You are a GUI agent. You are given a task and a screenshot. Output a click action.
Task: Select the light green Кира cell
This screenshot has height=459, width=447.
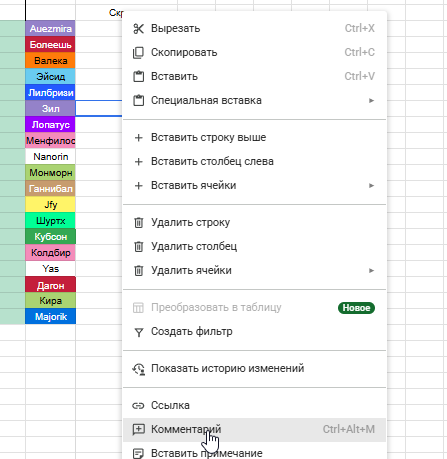pyautogui.click(x=50, y=300)
